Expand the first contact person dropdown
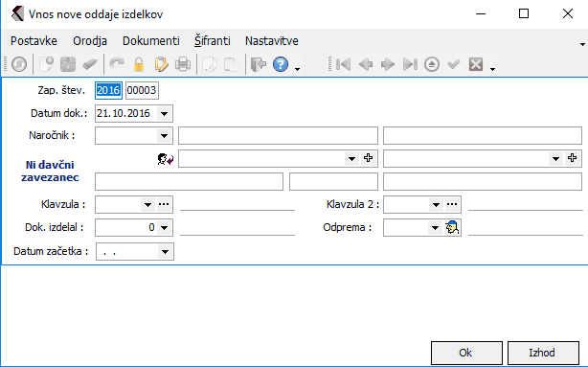Image resolution: width=588 pixels, height=367 pixels. click(351, 159)
